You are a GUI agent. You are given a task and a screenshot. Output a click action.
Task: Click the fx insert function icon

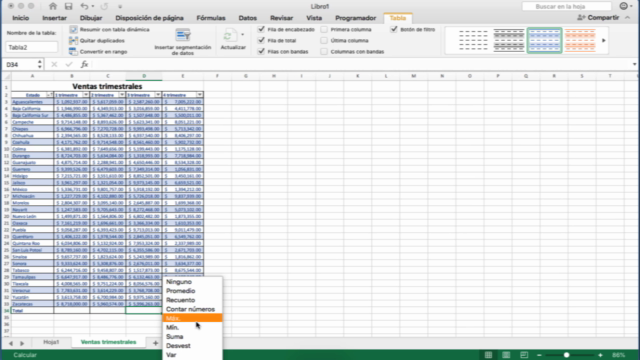(84, 64)
